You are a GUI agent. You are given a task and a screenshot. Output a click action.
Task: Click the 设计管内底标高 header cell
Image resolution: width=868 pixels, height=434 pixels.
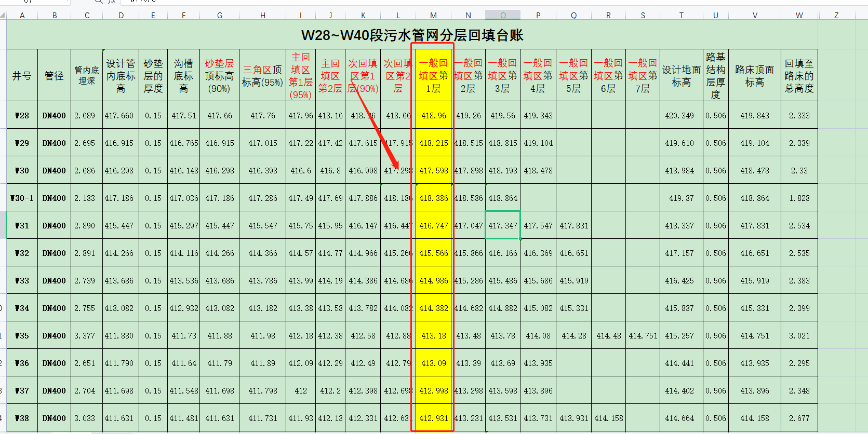pyautogui.click(x=121, y=75)
